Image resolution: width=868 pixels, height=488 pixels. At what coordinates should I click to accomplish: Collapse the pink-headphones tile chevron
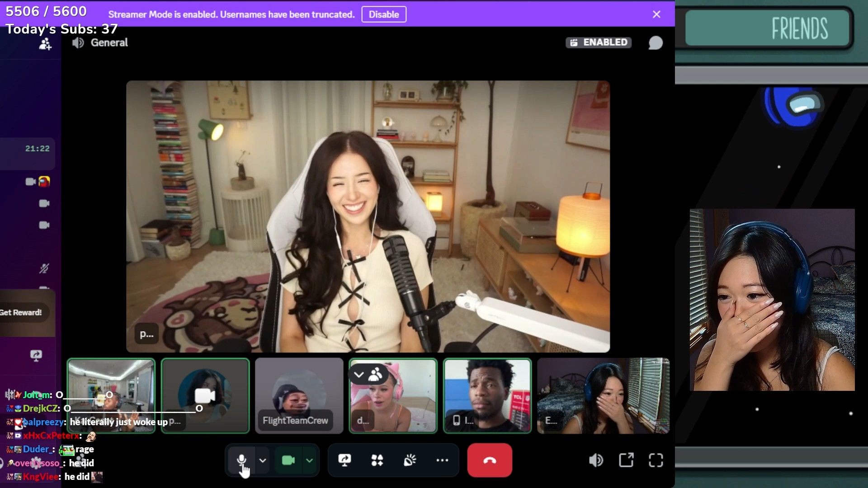pyautogui.click(x=359, y=375)
